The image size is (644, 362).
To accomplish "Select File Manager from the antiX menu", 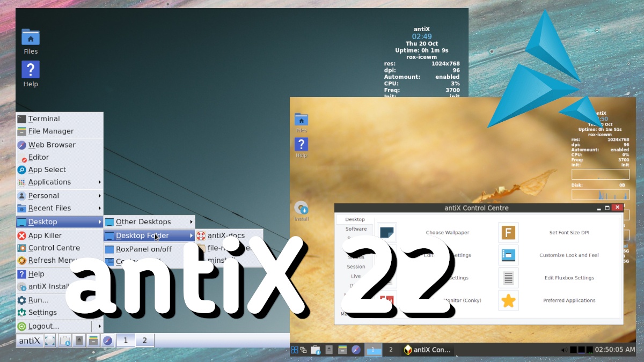I will (59, 131).
